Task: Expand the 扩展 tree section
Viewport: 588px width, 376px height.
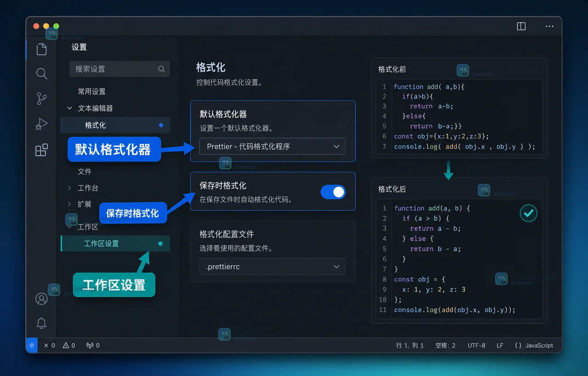Action: (69, 204)
